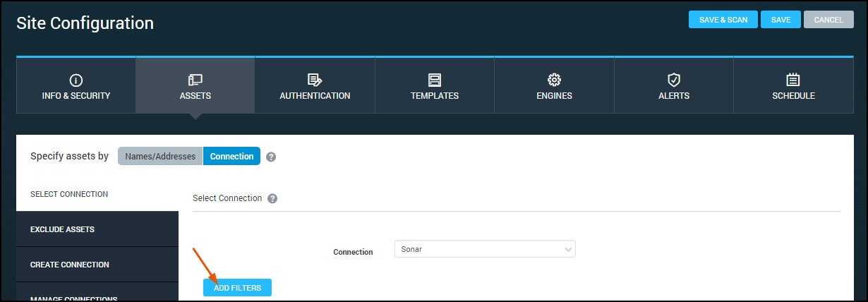Select the SELECT CONNECTION sidebar item

pyautogui.click(x=97, y=194)
